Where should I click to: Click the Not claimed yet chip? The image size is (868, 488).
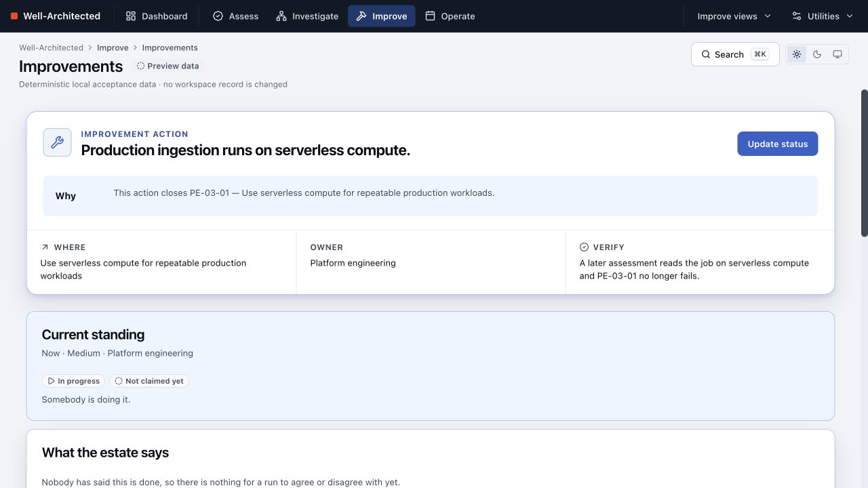coord(149,381)
